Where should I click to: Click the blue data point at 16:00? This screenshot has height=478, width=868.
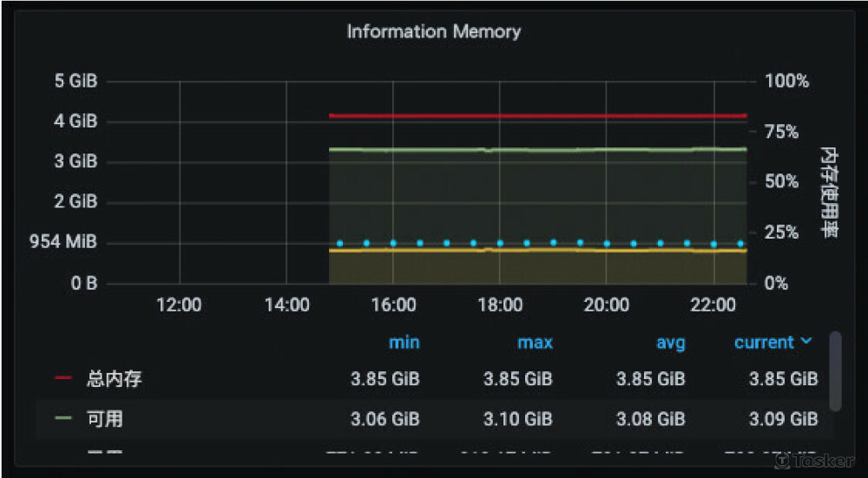click(393, 243)
